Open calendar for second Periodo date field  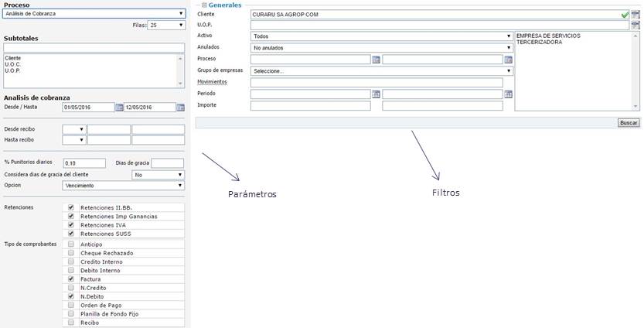coord(508,94)
